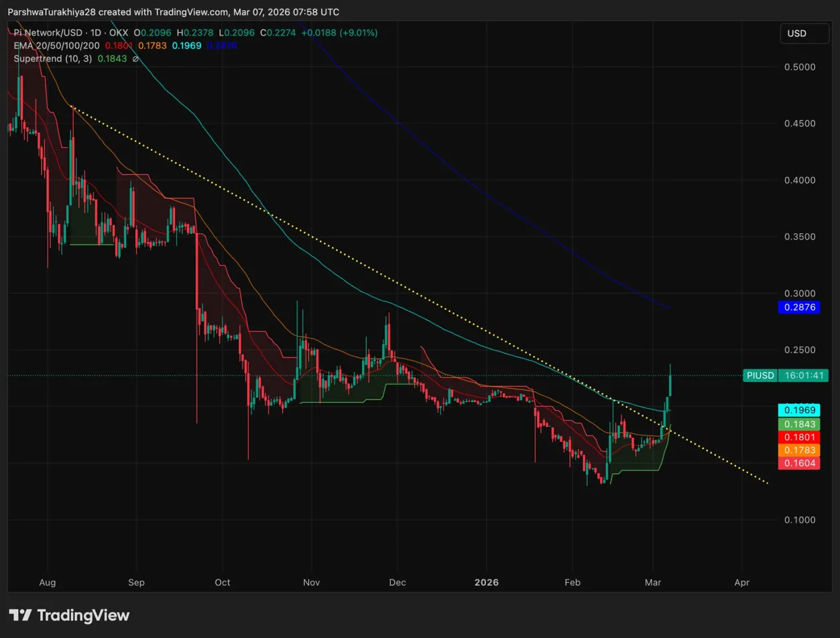Click the green PIUSD countdown label
The height and width of the screenshot is (638, 840).
pyautogui.click(x=760, y=375)
